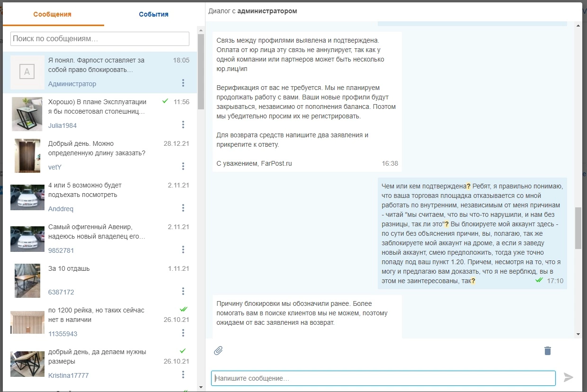Open message 'Хорошо) В плане Эксплуатации'

[x=98, y=102]
